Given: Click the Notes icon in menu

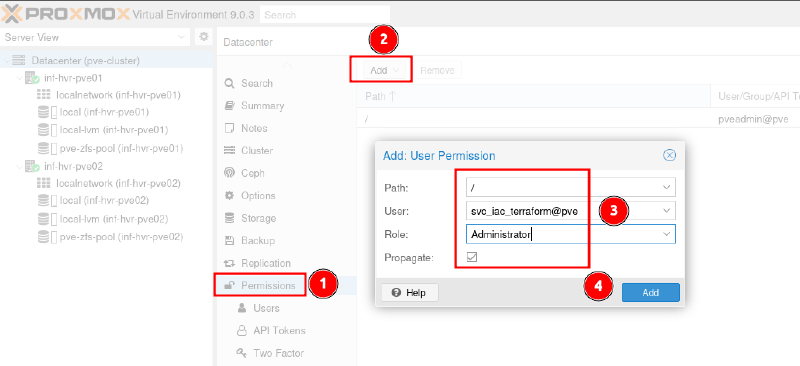Looking at the screenshot, I should tap(230, 128).
